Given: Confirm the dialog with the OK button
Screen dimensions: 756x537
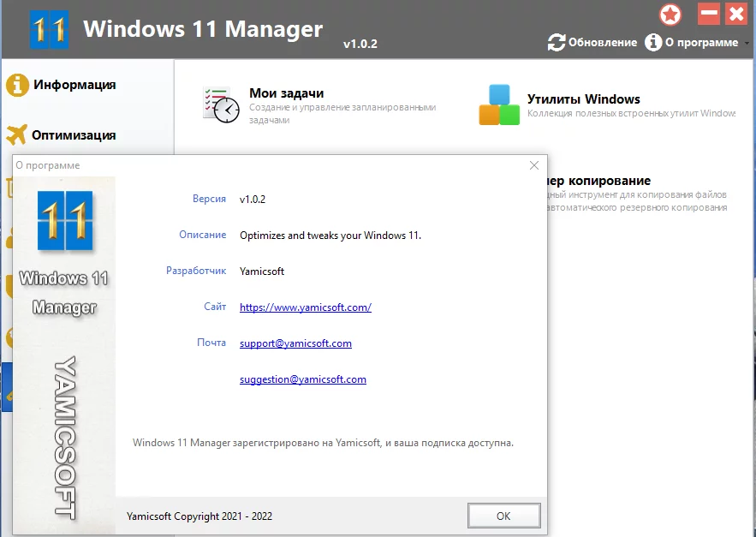Looking at the screenshot, I should point(503,516).
